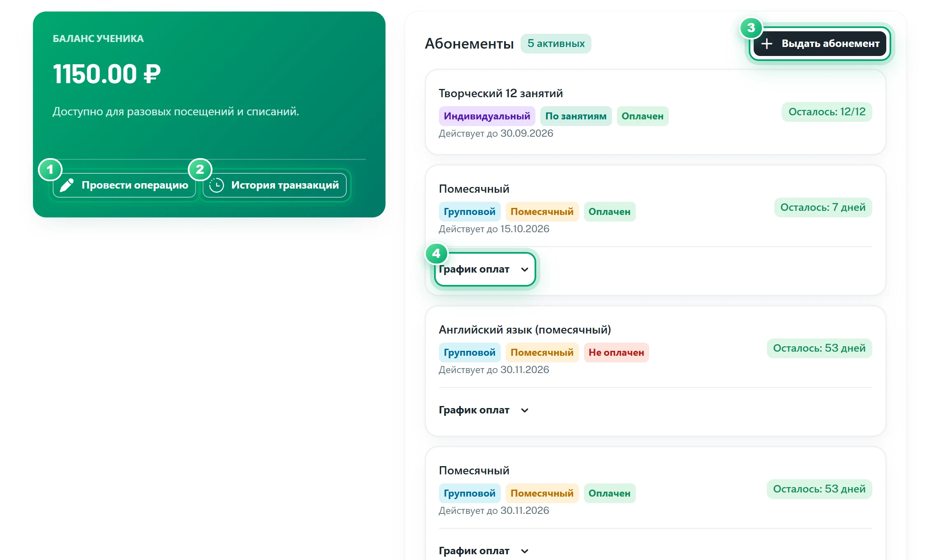Viewport: 939px width, 560px height.
Task: Expand the bottom График оплат section
Action: point(484,551)
